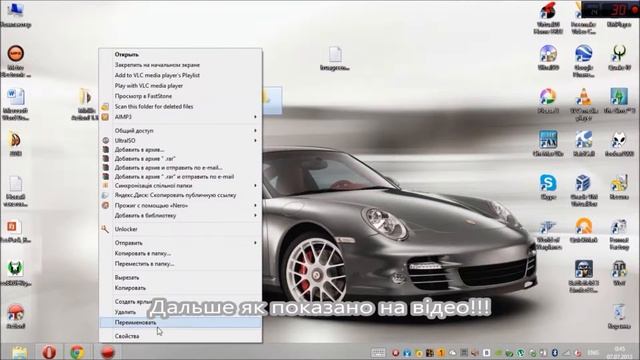Image resolution: width=640 pixels, height=360 pixels.
Task: Open the disc-shaped shortcut left of Google Earth
Action: [x=548, y=58]
